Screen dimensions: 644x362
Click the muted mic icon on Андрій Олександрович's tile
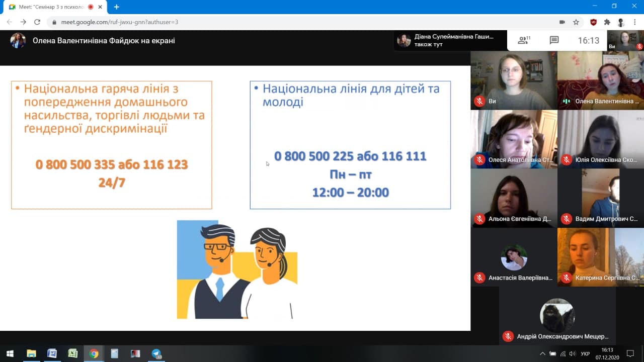pyautogui.click(x=508, y=336)
